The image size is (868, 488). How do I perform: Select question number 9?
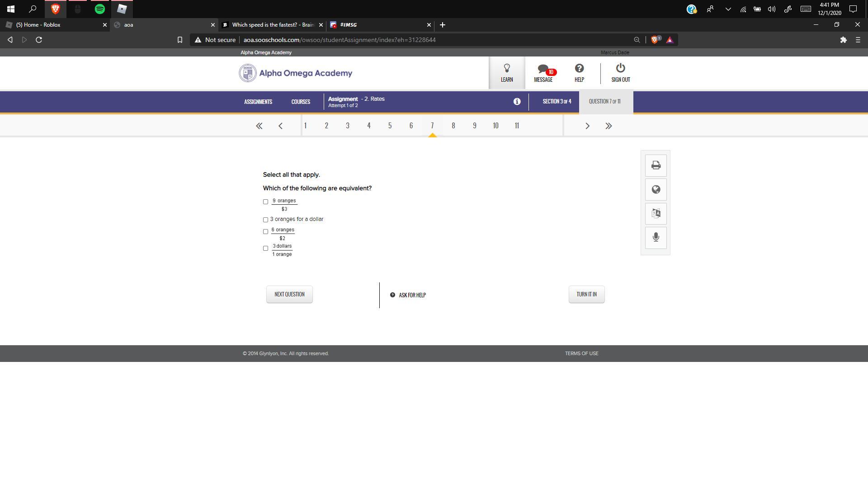(474, 126)
